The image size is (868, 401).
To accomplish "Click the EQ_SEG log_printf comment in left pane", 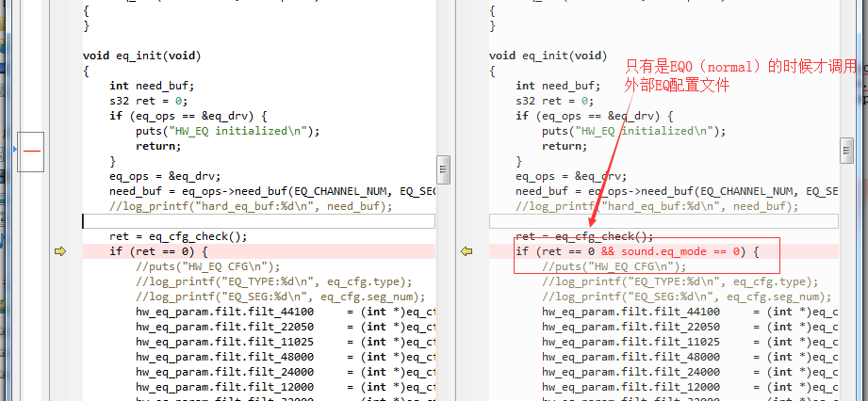I will click(281, 297).
